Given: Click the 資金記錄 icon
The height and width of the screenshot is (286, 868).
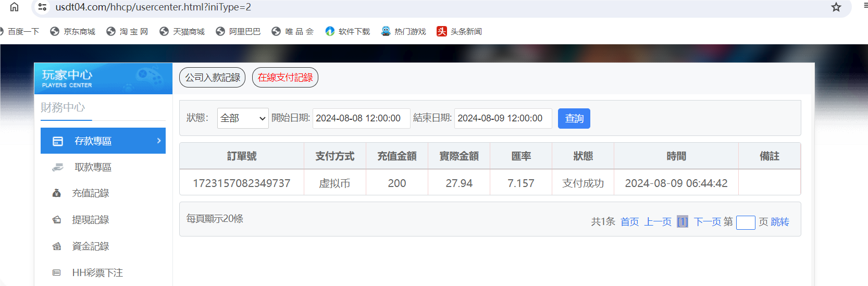Looking at the screenshot, I should 57,246.
